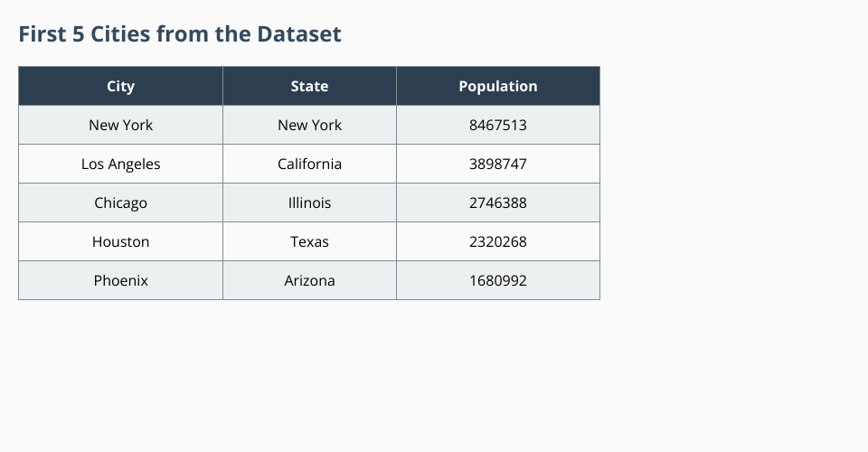This screenshot has width=868, height=452.
Task: Click population value 3898747
Action: coord(497,165)
